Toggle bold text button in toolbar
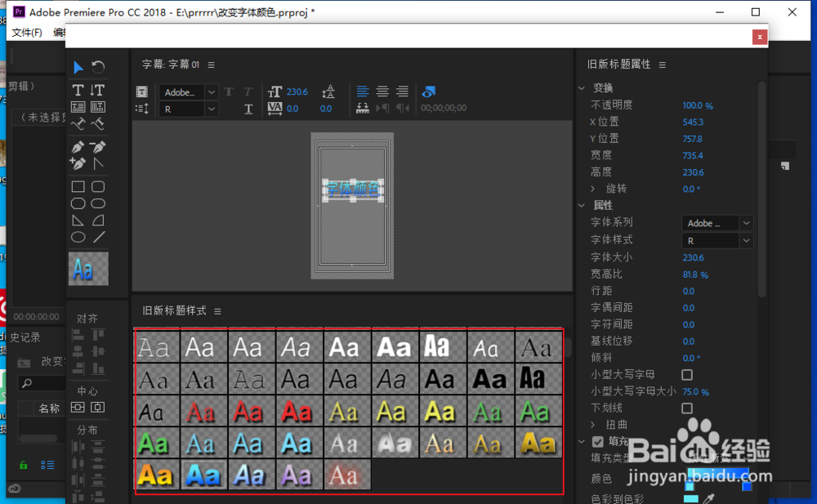Viewport: 817px width, 504px height. [229, 91]
